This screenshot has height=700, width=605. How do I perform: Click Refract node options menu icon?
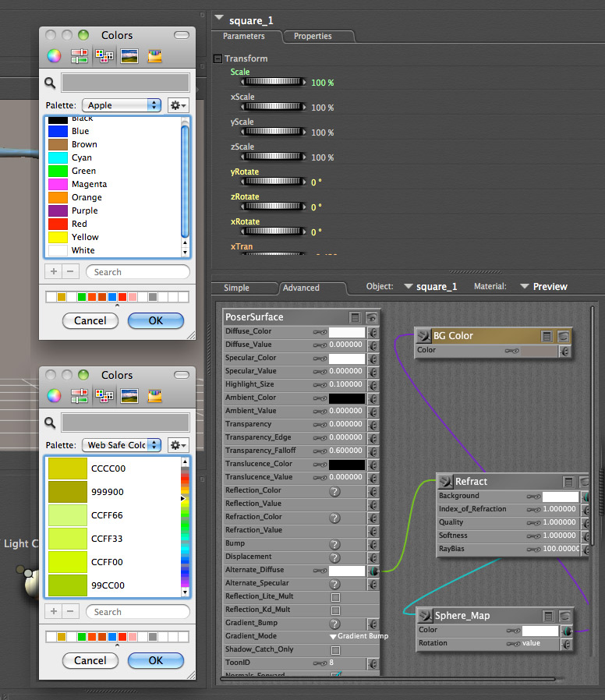pos(568,482)
